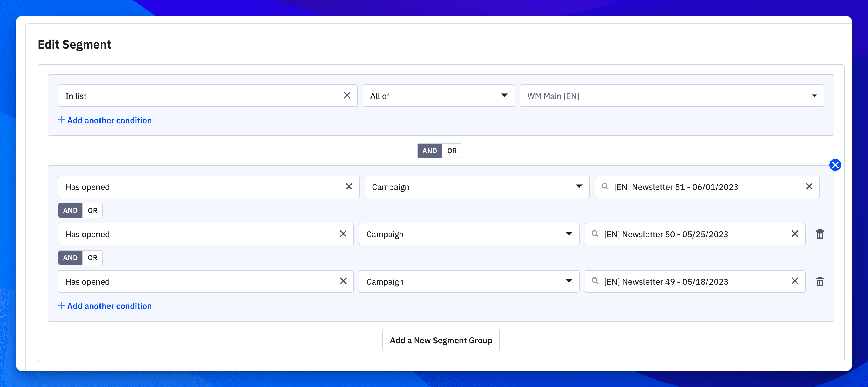Click the X icon on Newsletter 49 condition
The width and height of the screenshot is (868, 387).
pyautogui.click(x=796, y=281)
